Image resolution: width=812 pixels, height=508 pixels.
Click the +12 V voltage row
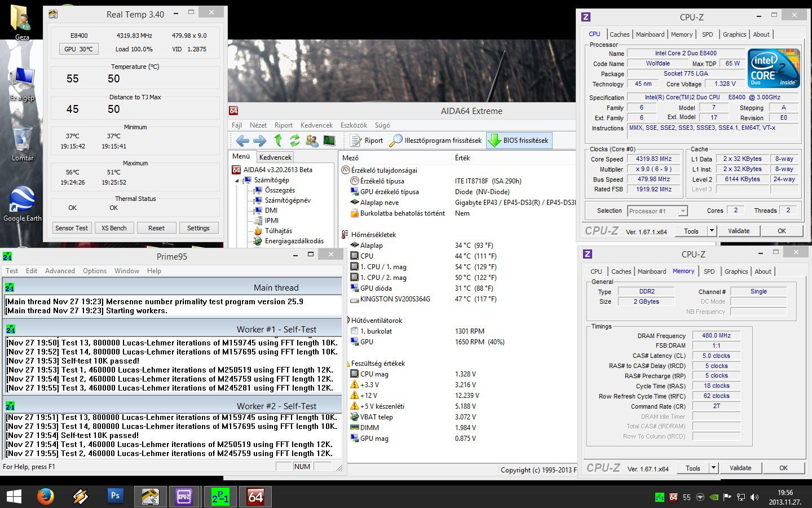click(457, 396)
